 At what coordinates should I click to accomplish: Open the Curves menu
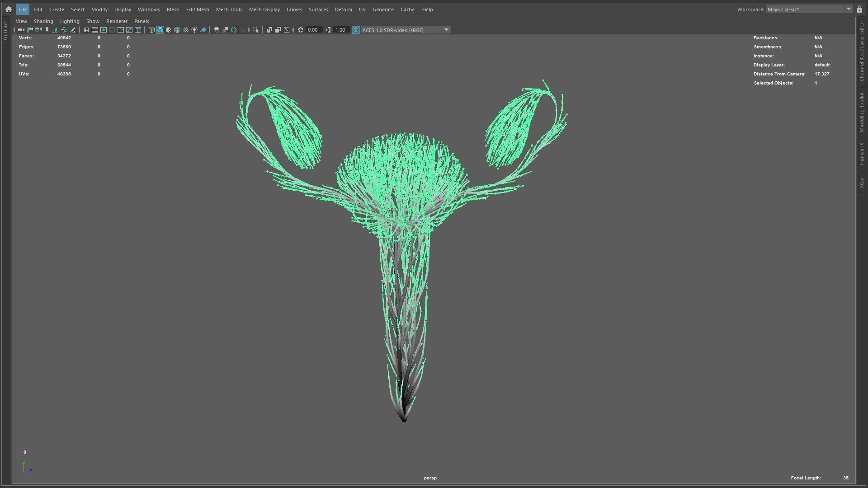tap(294, 9)
